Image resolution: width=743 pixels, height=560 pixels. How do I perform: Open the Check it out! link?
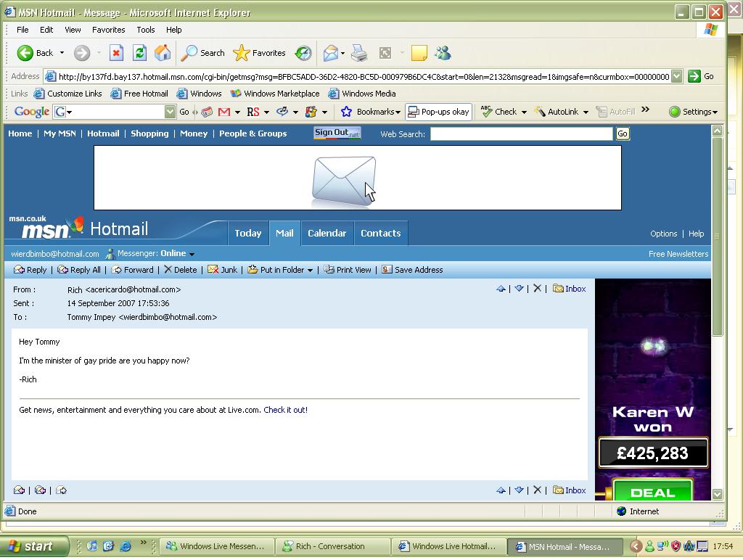click(x=285, y=410)
